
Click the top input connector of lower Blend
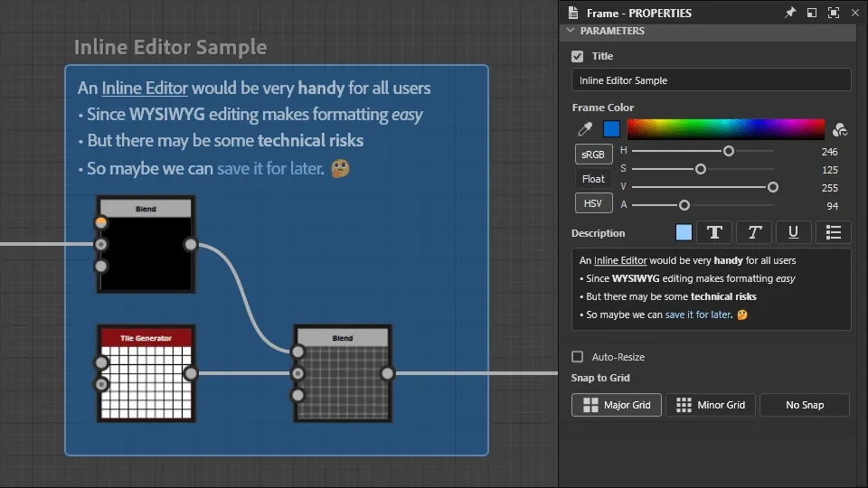coord(297,352)
